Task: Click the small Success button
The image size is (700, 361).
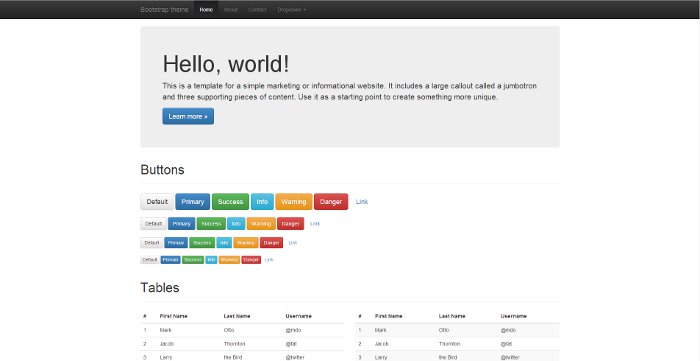Action: 202,243
